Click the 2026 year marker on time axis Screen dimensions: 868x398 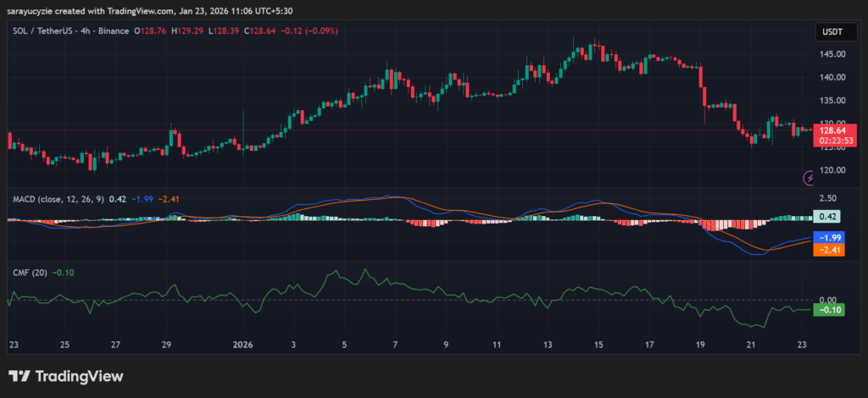(x=243, y=345)
